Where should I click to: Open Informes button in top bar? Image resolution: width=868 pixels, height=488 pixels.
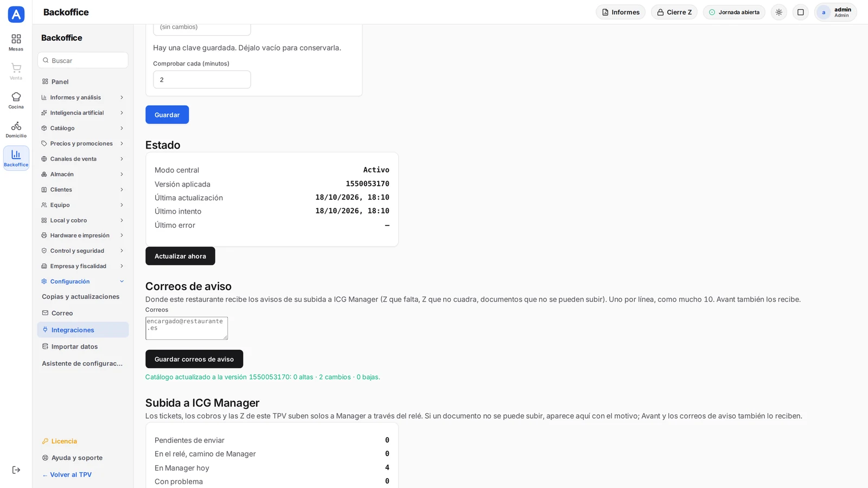(x=621, y=12)
